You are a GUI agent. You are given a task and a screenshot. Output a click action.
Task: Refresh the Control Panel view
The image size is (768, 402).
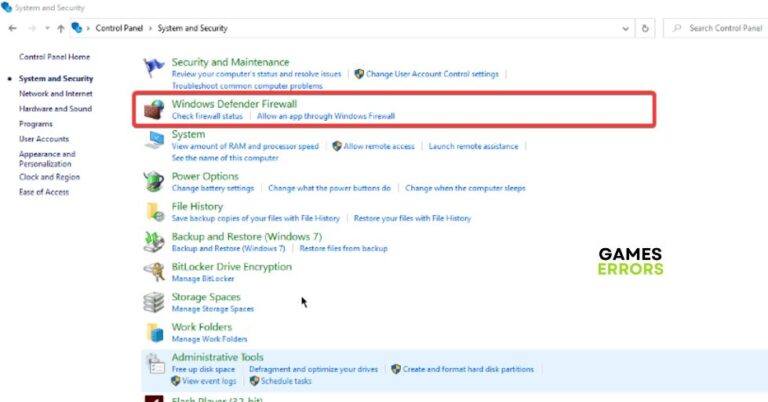point(646,28)
